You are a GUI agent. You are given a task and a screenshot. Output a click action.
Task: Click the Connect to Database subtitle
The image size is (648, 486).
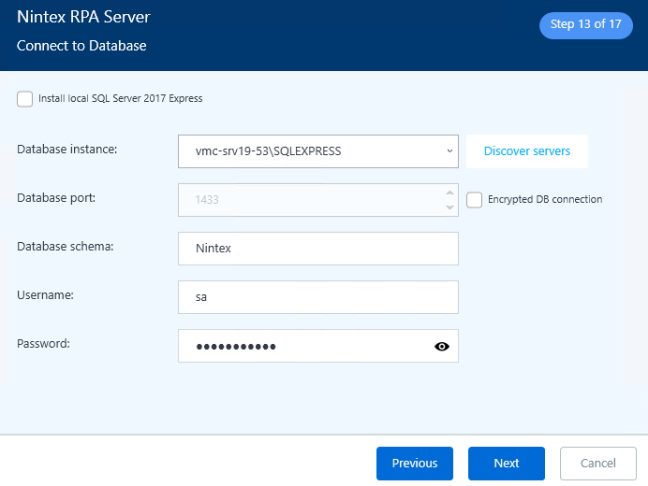(81, 46)
